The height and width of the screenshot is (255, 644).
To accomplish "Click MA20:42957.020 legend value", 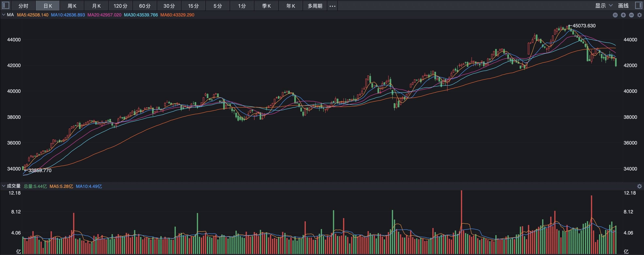I will tap(104, 15).
